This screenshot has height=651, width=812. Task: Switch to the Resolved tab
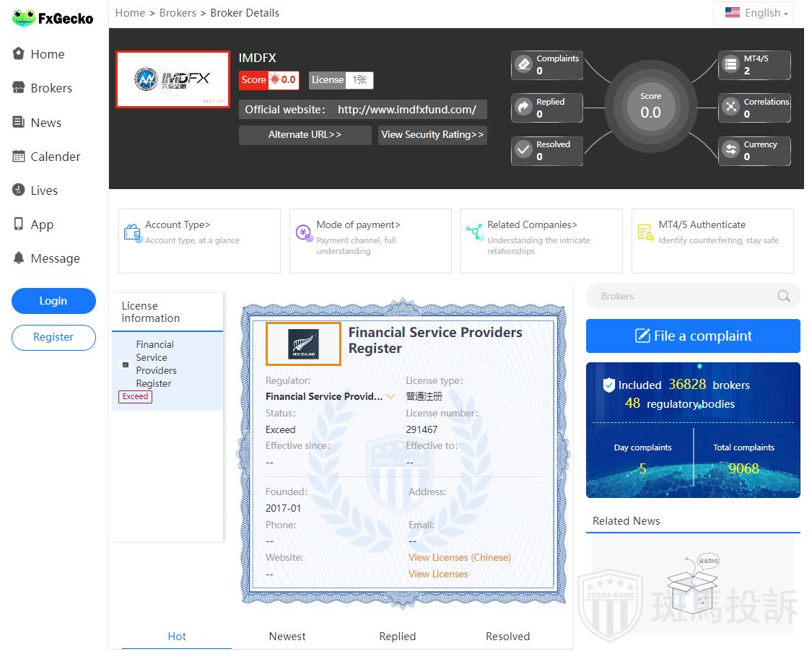[507, 636]
